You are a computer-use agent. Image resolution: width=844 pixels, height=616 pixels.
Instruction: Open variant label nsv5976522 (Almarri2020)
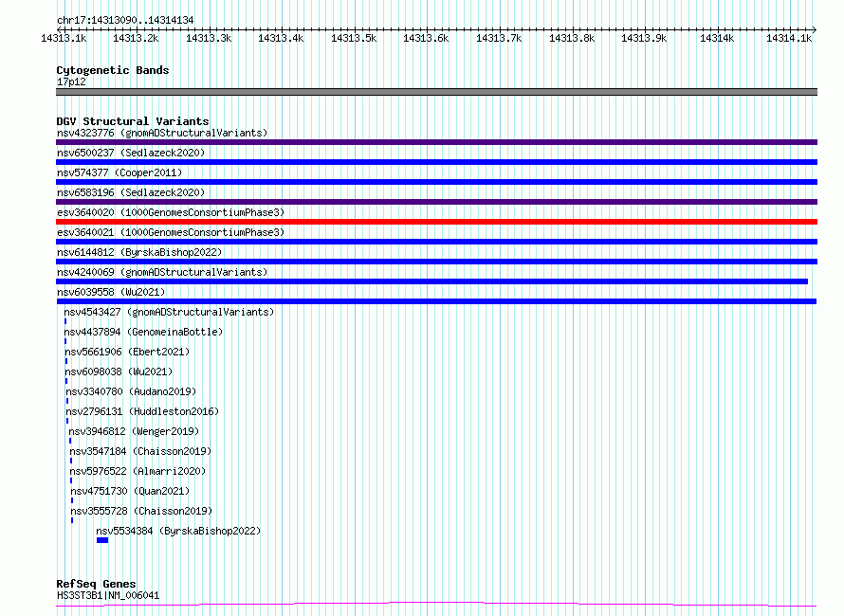coord(138,471)
